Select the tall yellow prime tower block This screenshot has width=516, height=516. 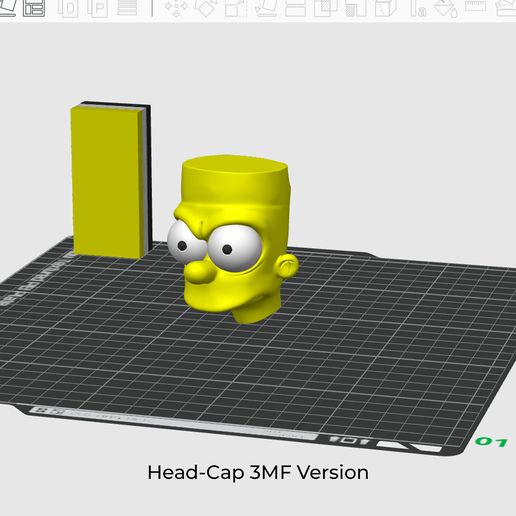[x=111, y=180]
